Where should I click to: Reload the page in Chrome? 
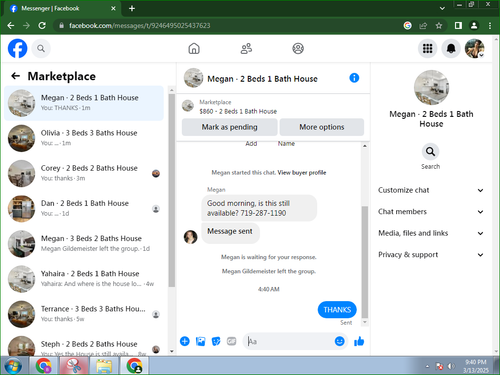pyautogui.click(x=42, y=26)
